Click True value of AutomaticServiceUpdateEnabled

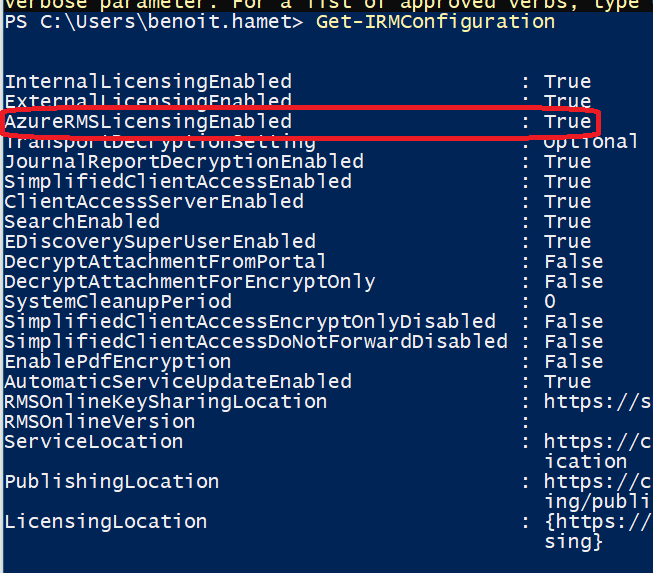(x=567, y=382)
